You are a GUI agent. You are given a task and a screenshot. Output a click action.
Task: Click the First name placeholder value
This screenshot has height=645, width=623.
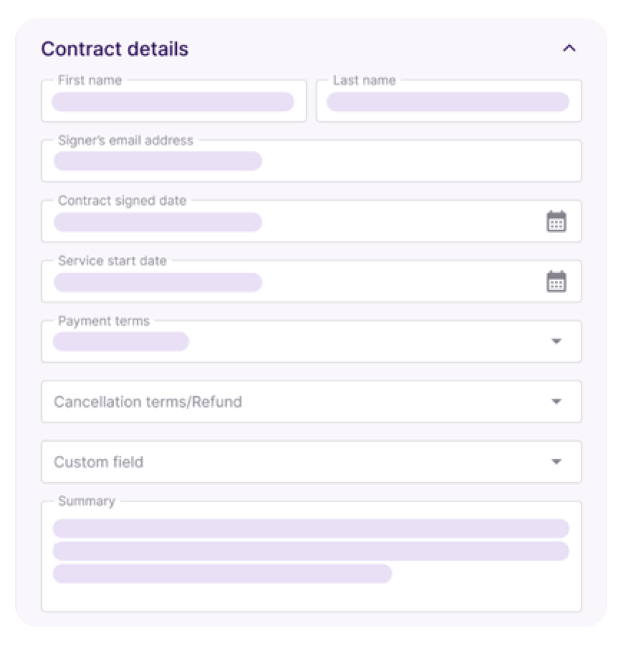(x=173, y=102)
